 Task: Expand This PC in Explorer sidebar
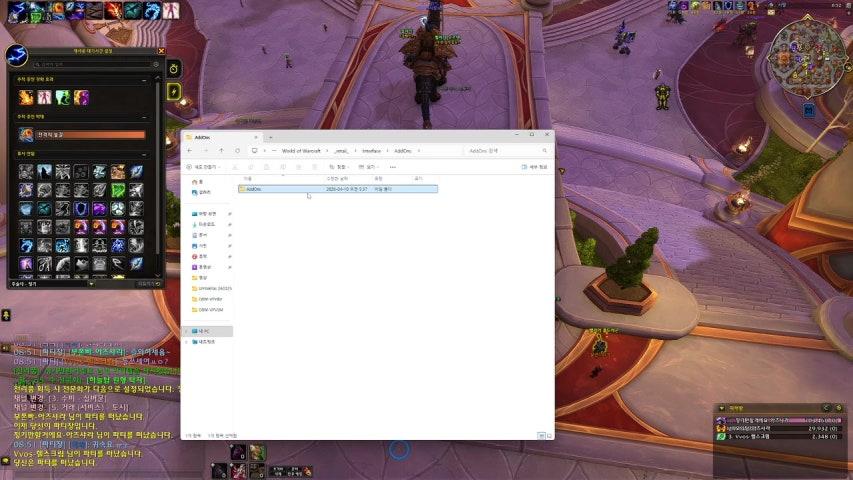[187, 331]
